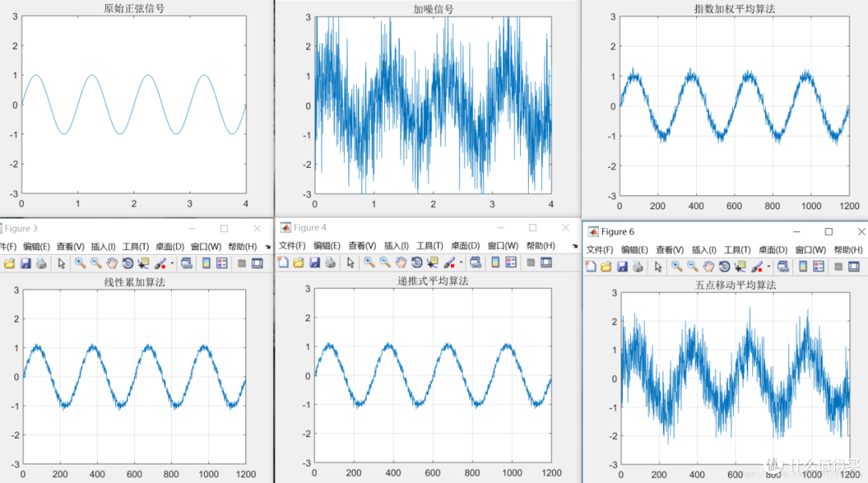This screenshot has height=483, width=868.
Task: Expand brush color dropdown arrow in Figure 6
Action: (768, 267)
